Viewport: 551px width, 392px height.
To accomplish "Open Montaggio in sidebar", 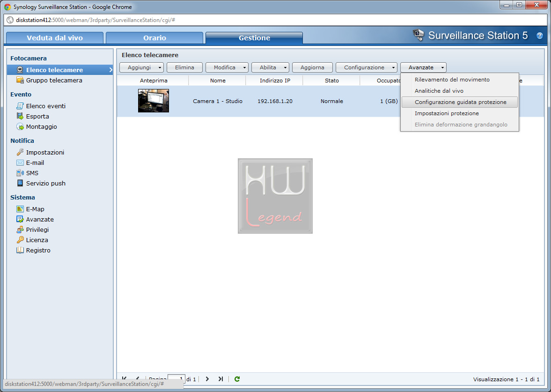I will coord(42,126).
